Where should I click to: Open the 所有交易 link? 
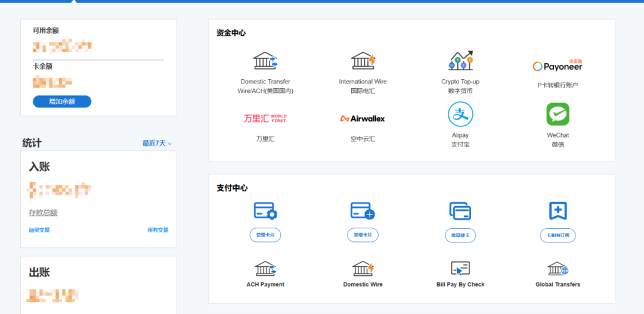tap(158, 230)
